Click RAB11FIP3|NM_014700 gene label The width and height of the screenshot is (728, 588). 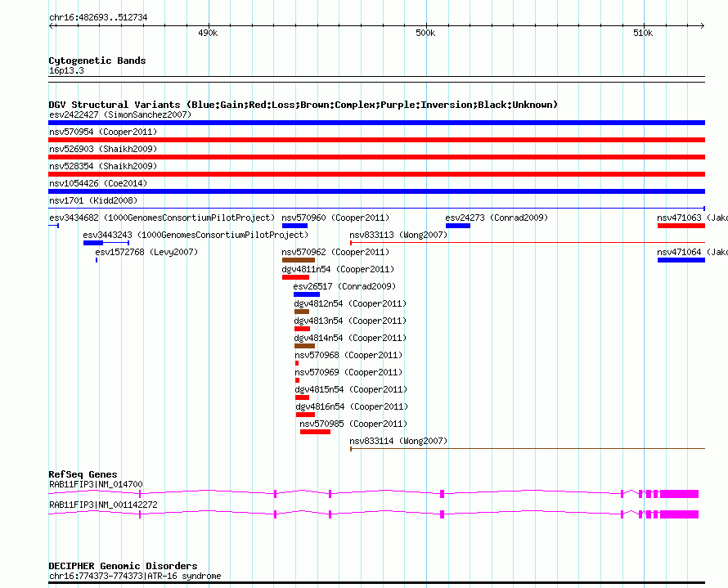point(96,484)
